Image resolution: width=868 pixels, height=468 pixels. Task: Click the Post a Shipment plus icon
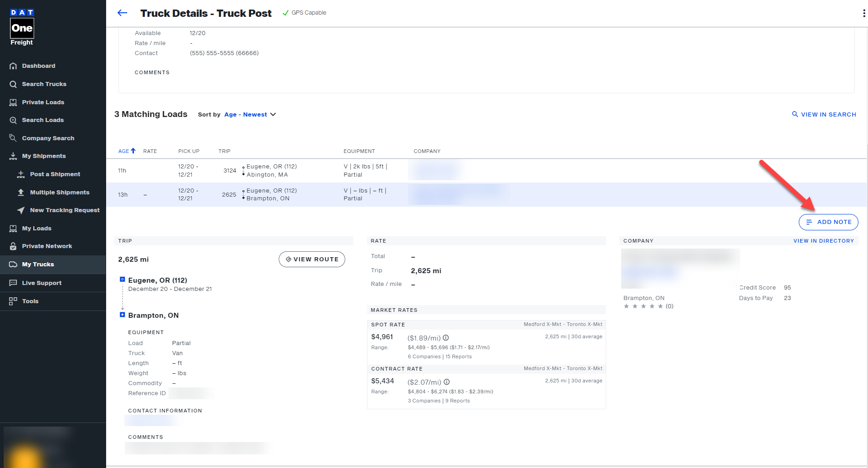point(21,174)
